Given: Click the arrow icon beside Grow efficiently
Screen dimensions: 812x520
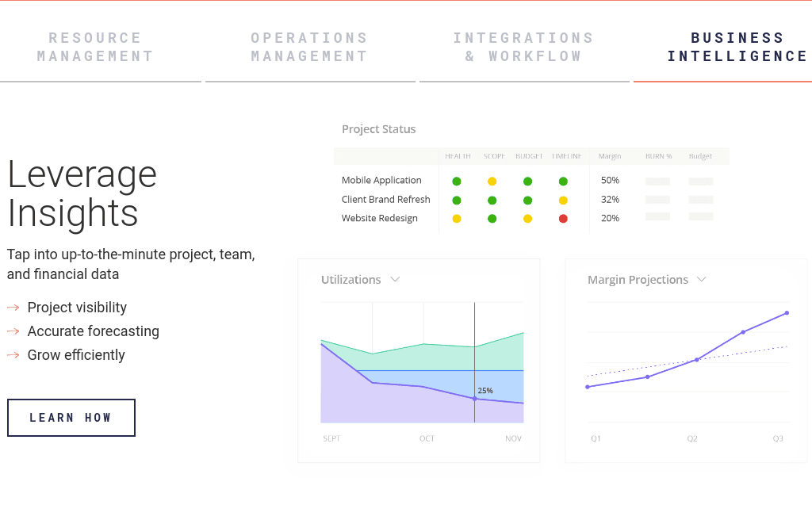Looking at the screenshot, I should (13, 355).
